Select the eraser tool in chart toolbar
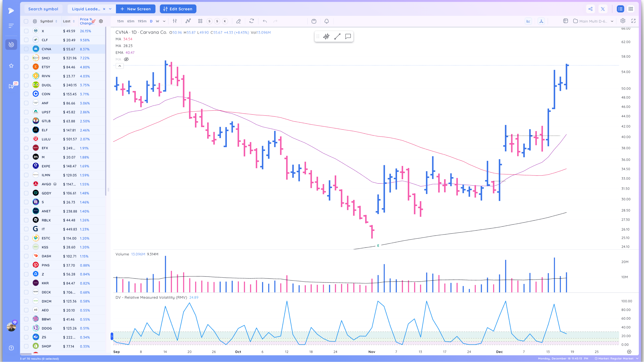The image size is (644, 362). click(239, 21)
